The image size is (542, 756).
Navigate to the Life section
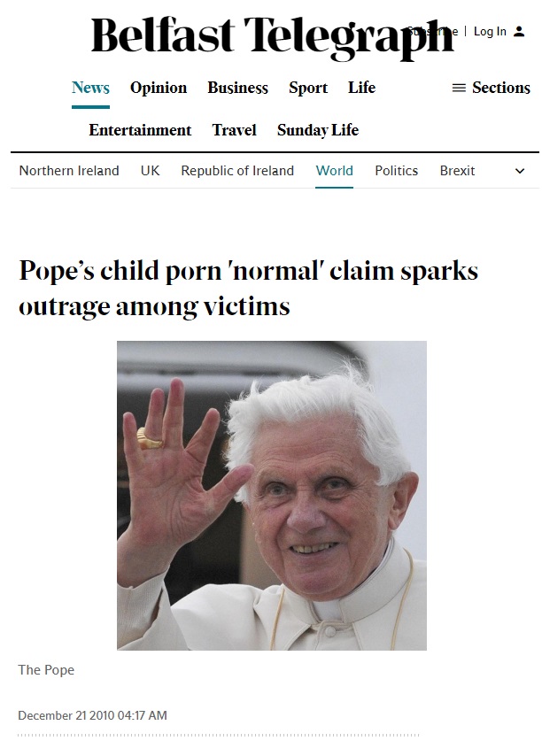pyautogui.click(x=361, y=88)
